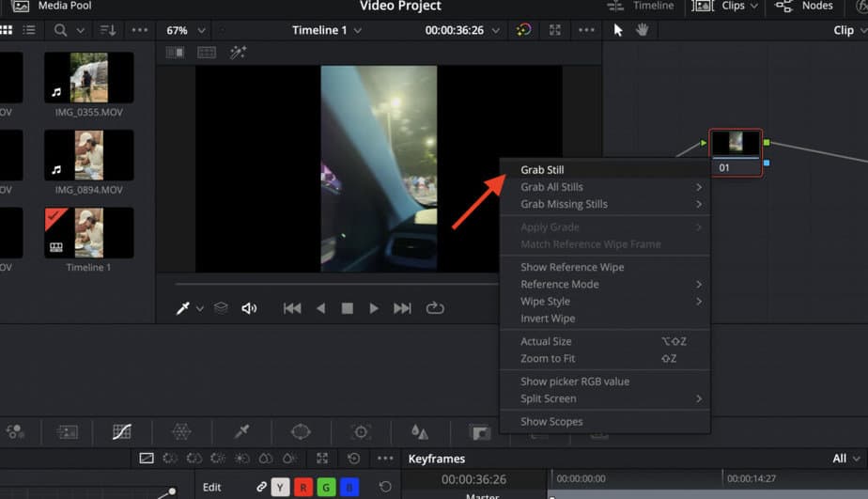Open the Key palette
Screen dimensions: 868x499
tap(479, 432)
